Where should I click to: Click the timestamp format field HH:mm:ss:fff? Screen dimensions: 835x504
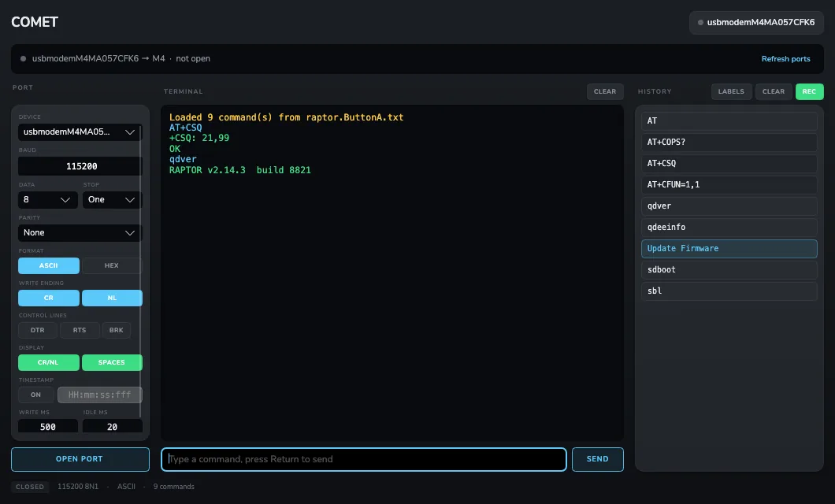(x=99, y=395)
